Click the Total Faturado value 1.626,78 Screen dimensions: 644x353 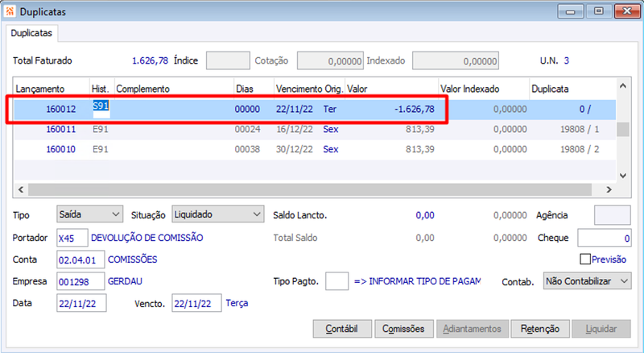point(150,60)
